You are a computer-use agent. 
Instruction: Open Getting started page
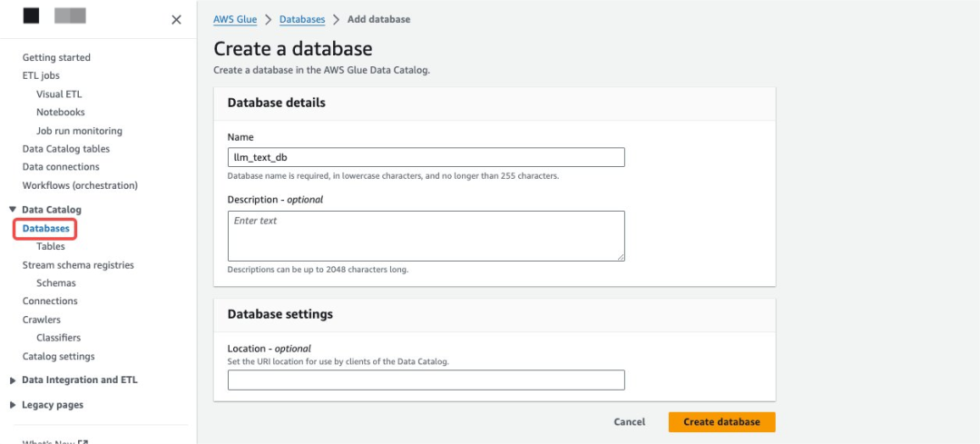pyautogui.click(x=56, y=57)
